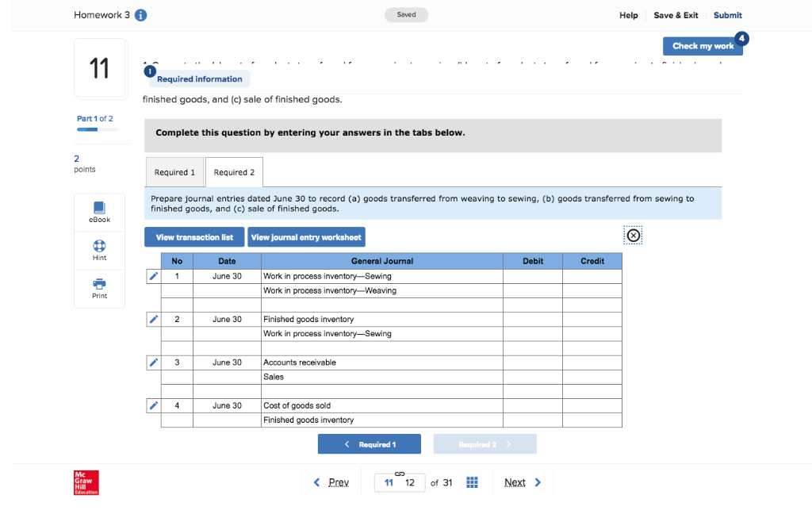Viewport: 812px width, 514px height.
Task: Click the Date column header
Action: pyautogui.click(x=227, y=261)
